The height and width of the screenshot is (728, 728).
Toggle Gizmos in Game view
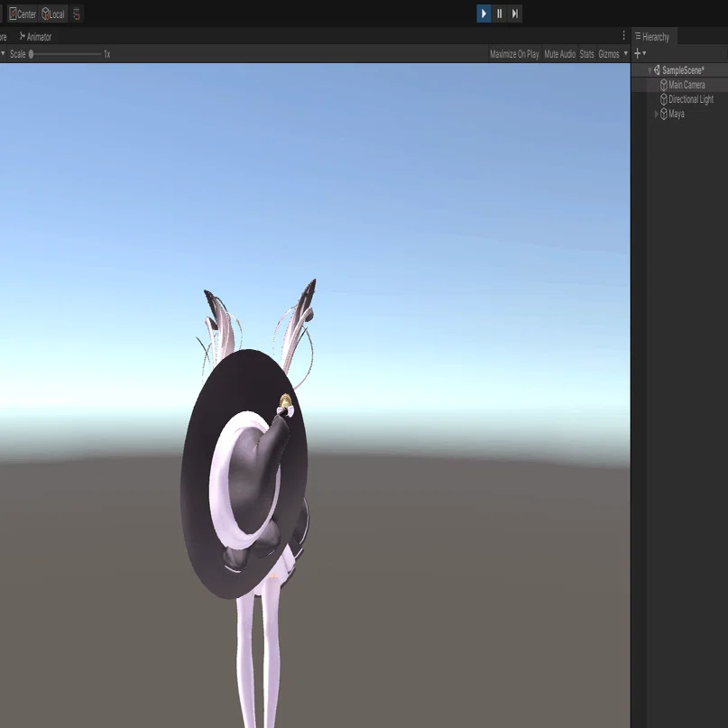click(x=609, y=54)
